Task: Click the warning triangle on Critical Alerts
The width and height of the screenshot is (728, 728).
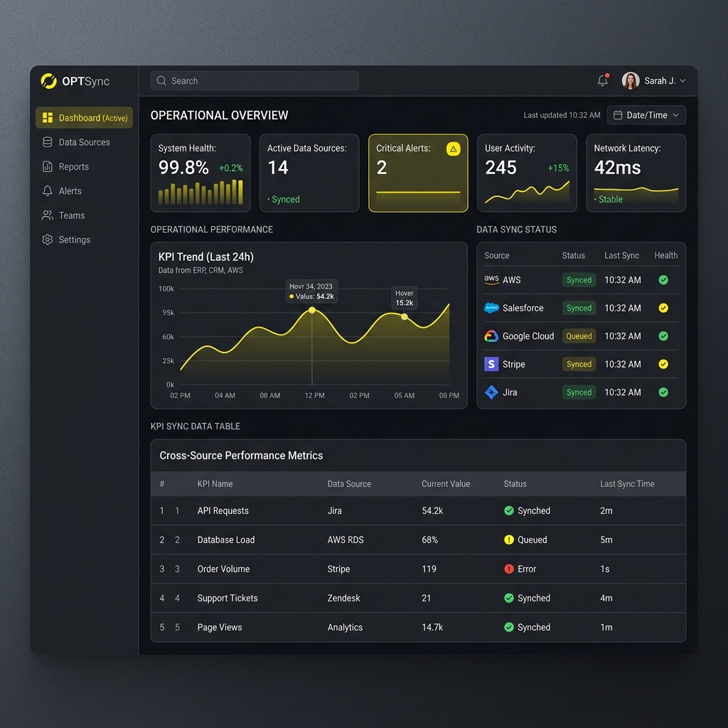Action: (453, 149)
